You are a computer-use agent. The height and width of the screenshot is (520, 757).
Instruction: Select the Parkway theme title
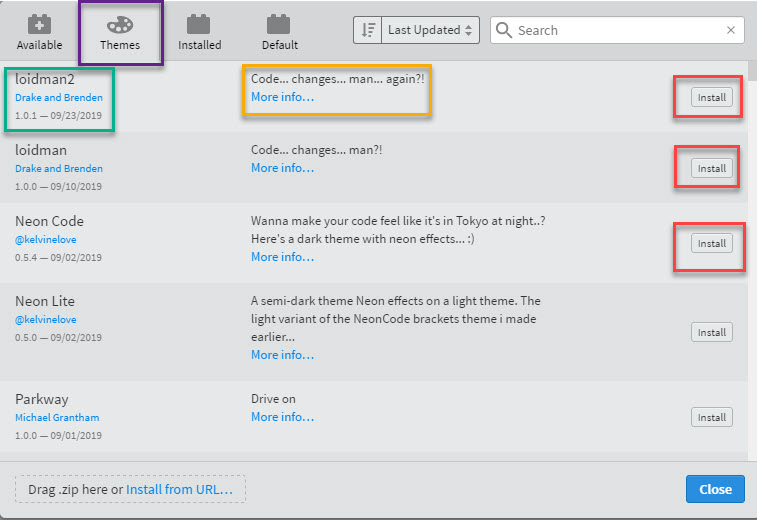(x=42, y=399)
